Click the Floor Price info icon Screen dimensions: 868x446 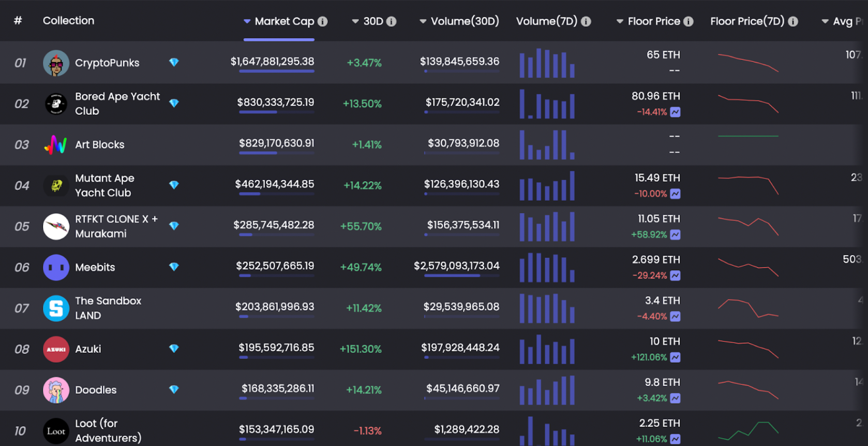(x=689, y=21)
